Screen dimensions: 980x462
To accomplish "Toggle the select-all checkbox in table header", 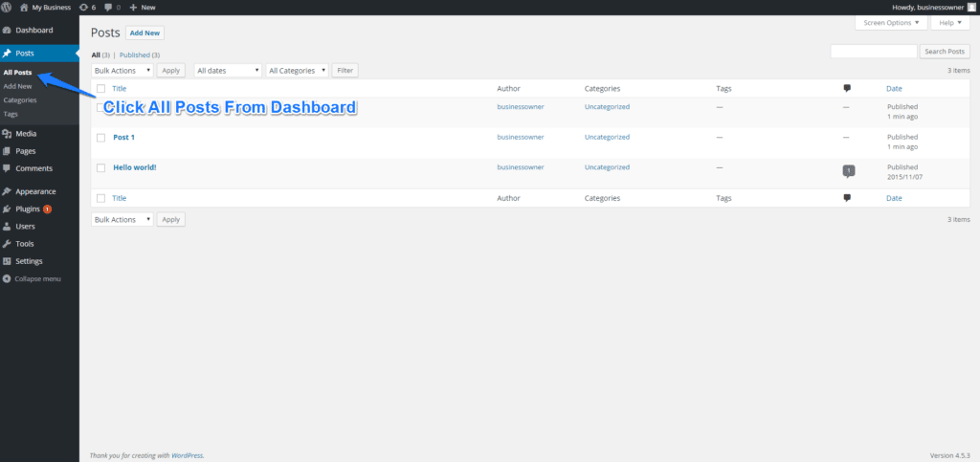I will click(x=100, y=89).
